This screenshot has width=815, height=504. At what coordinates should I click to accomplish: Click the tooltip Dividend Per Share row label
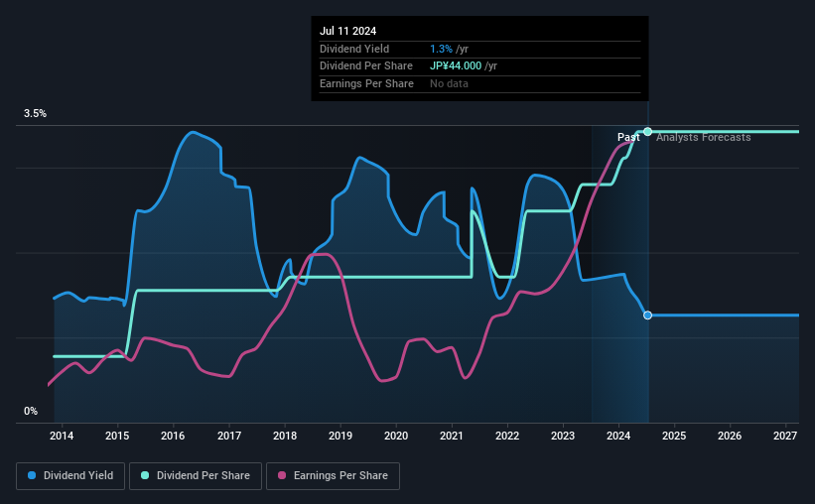coord(366,66)
